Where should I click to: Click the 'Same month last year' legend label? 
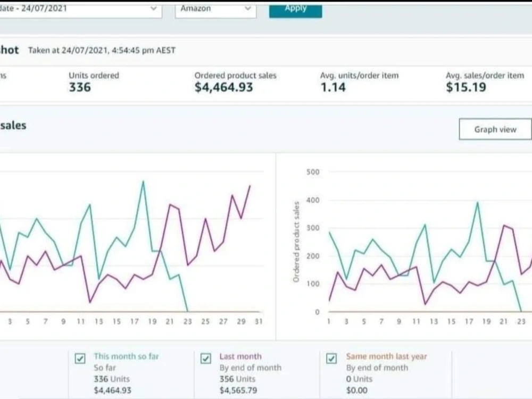pos(386,356)
